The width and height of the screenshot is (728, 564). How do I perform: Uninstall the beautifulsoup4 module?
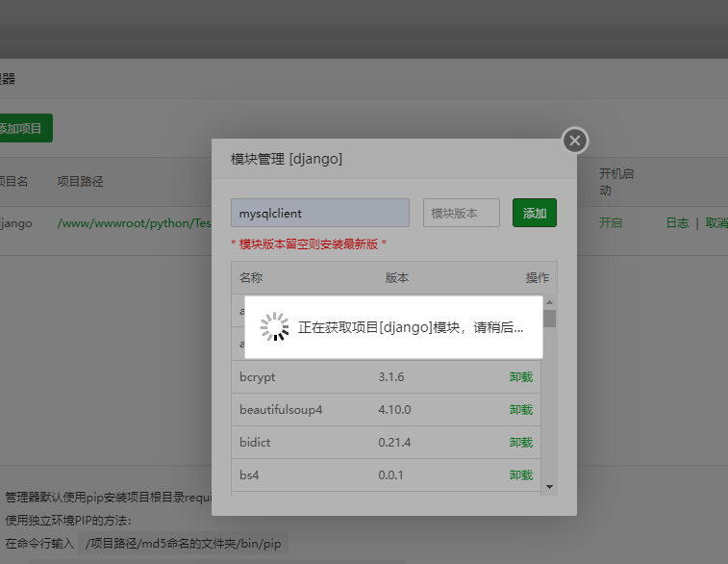pyautogui.click(x=521, y=409)
